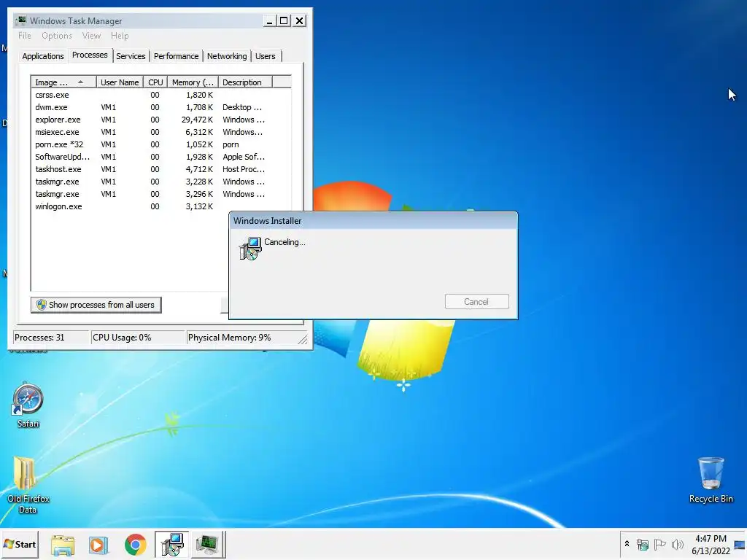Open the volume speaker tray icon
The width and height of the screenshot is (747, 560).
677,544
